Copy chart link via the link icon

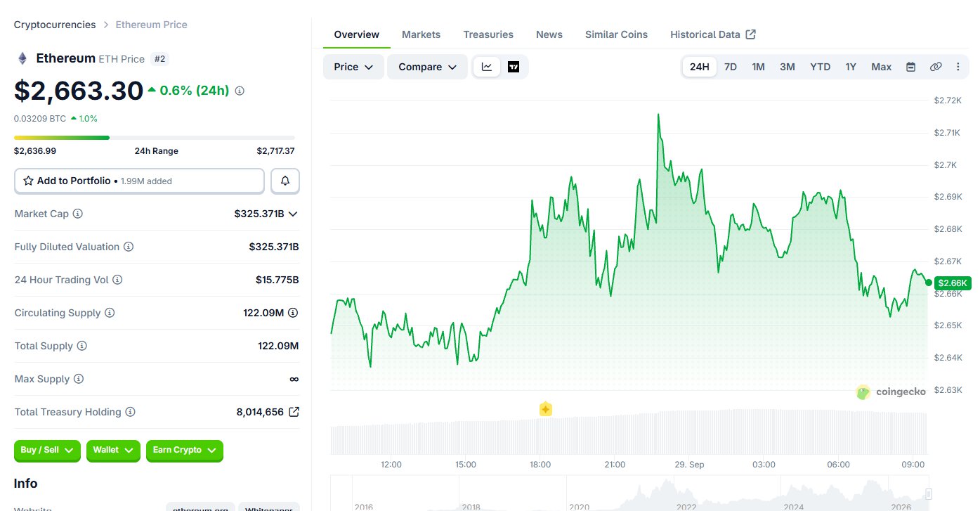tap(935, 67)
